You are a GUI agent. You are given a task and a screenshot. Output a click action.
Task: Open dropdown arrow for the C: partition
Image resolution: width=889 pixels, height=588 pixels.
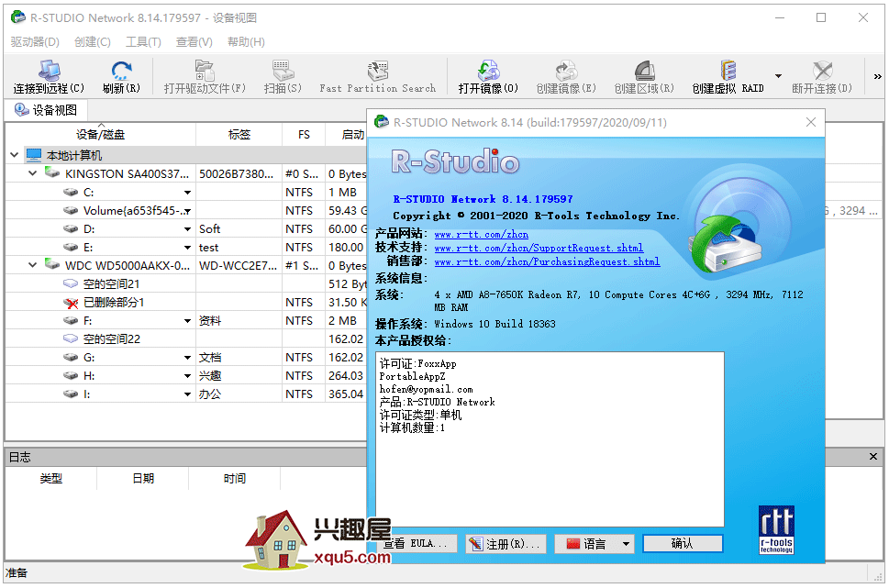[187, 193]
